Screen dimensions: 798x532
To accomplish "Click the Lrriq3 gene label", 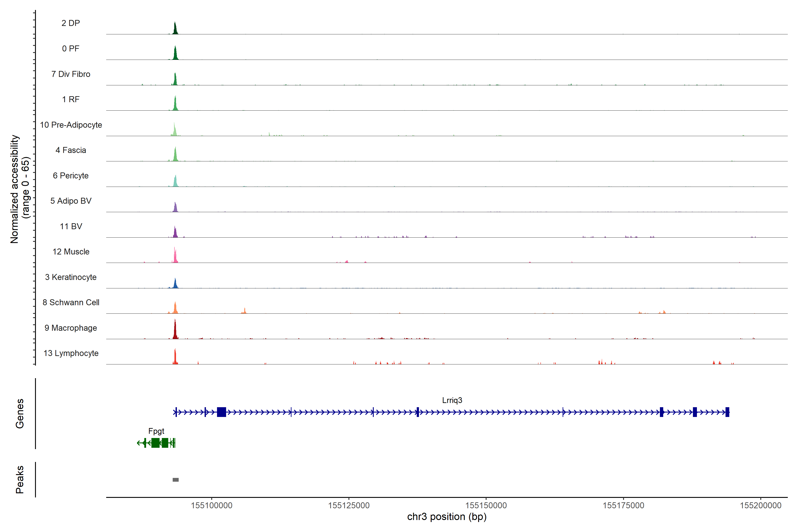I will (452, 400).
